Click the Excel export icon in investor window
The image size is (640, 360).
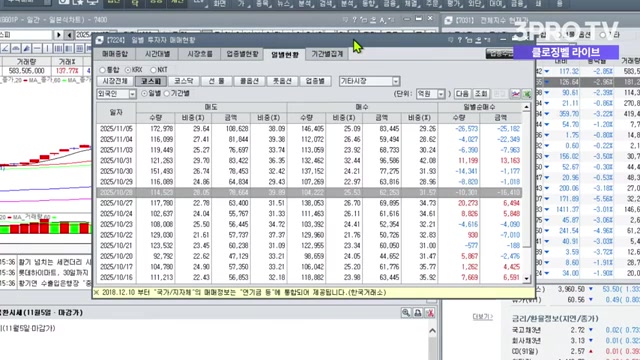click(x=527, y=94)
